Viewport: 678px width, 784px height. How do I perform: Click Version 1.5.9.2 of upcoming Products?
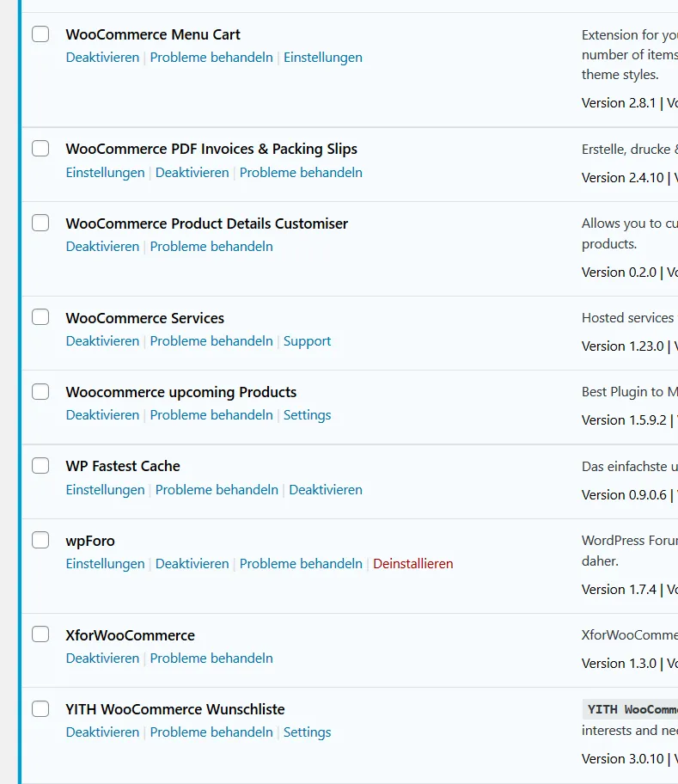click(x=624, y=420)
